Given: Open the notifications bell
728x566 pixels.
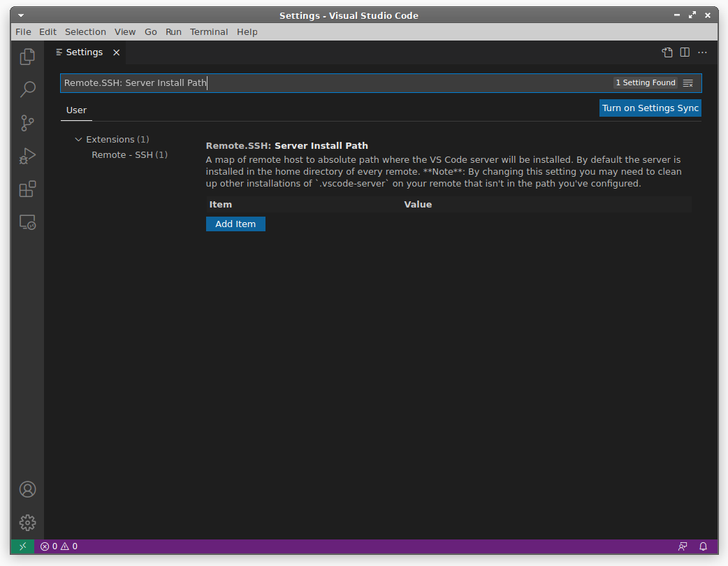Looking at the screenshot, I should 703,546.
